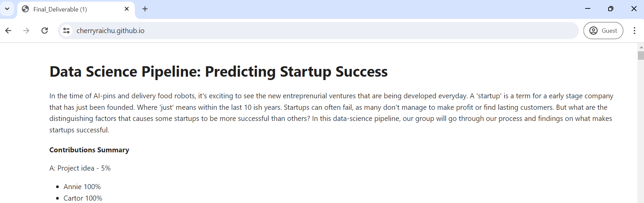Image resolution: width=644 pixels, height=203 pixels.
Task: Open site information icon in address bar
Action: pos(67,31)
